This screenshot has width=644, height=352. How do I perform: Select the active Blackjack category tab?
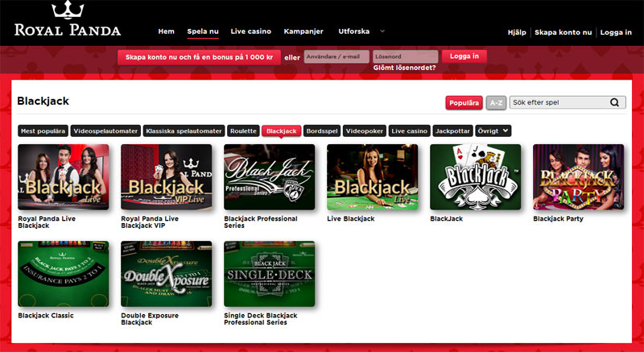281,131
